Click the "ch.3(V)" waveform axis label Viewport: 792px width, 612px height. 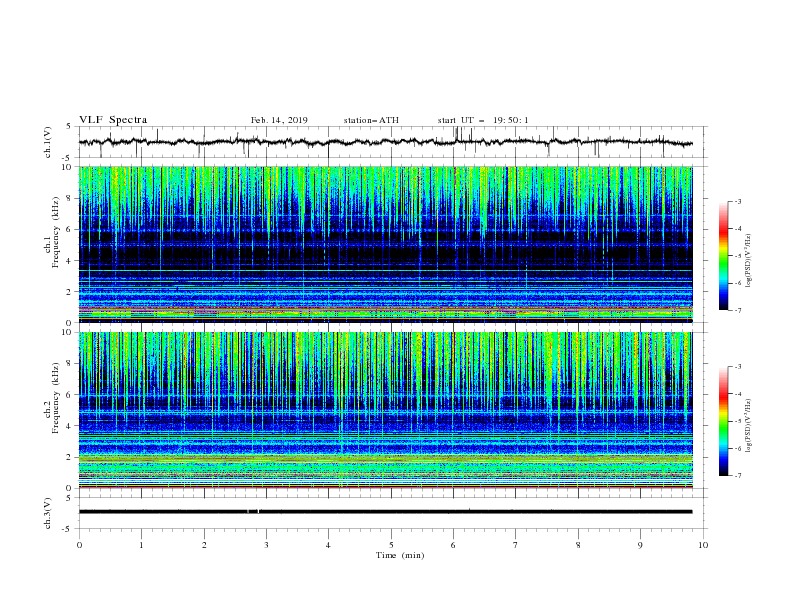(48, 513)
